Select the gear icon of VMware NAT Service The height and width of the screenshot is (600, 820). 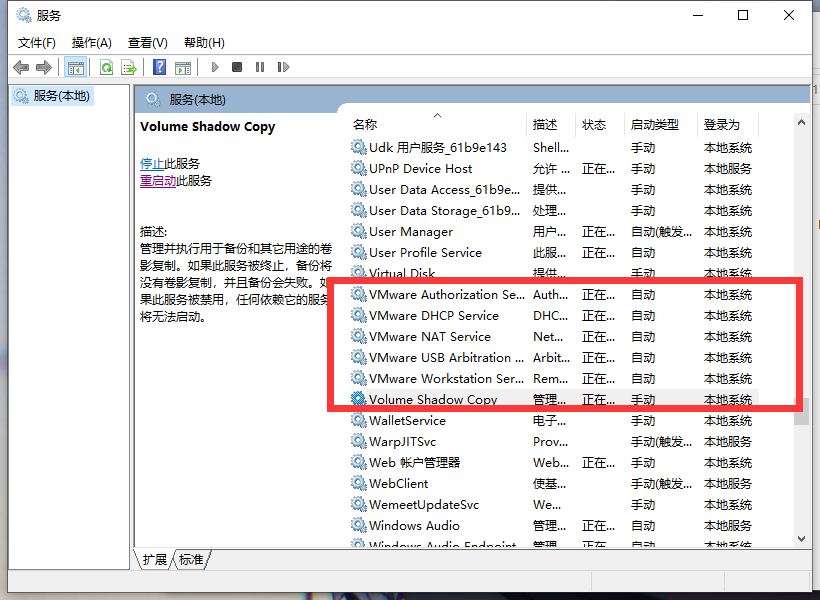coord(358,336)
